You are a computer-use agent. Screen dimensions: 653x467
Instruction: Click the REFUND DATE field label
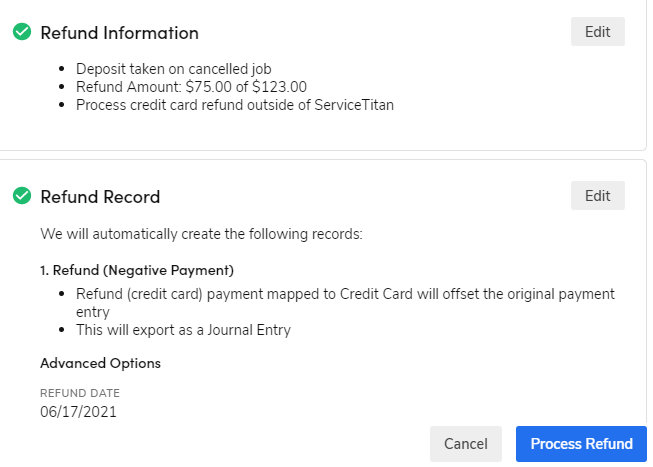(x=79, y=393)
